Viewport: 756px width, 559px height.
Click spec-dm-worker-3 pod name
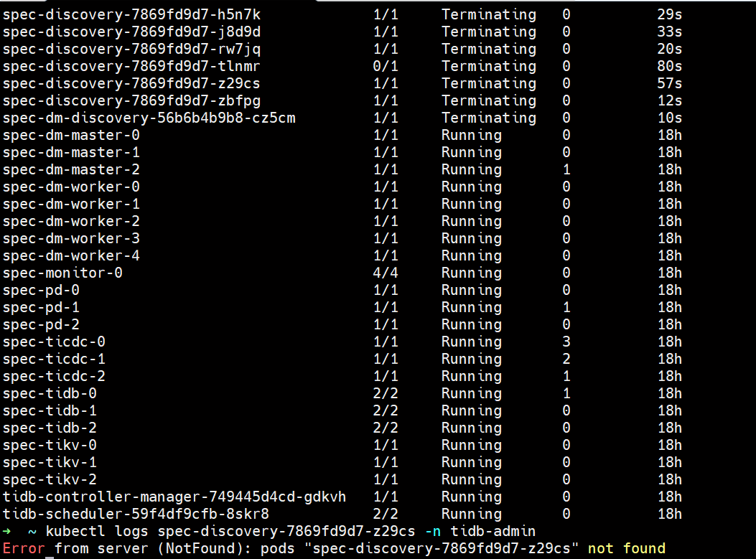coord(71,238)
